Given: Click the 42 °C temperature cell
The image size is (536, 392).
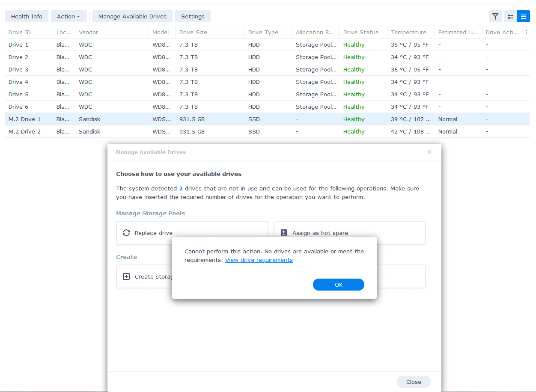Looking at the screenshot, I should click(x=411, y=131).
